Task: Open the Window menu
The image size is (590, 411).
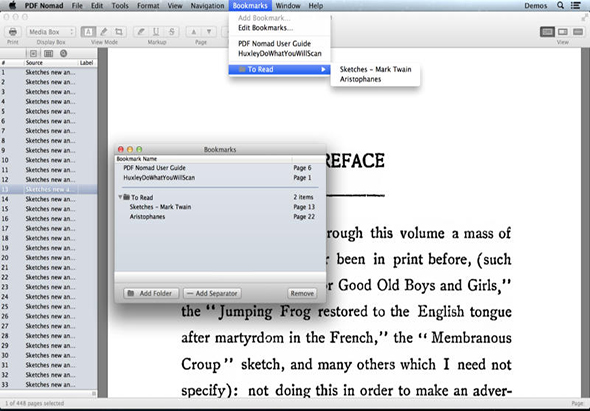Action: (x=288, y=6)
